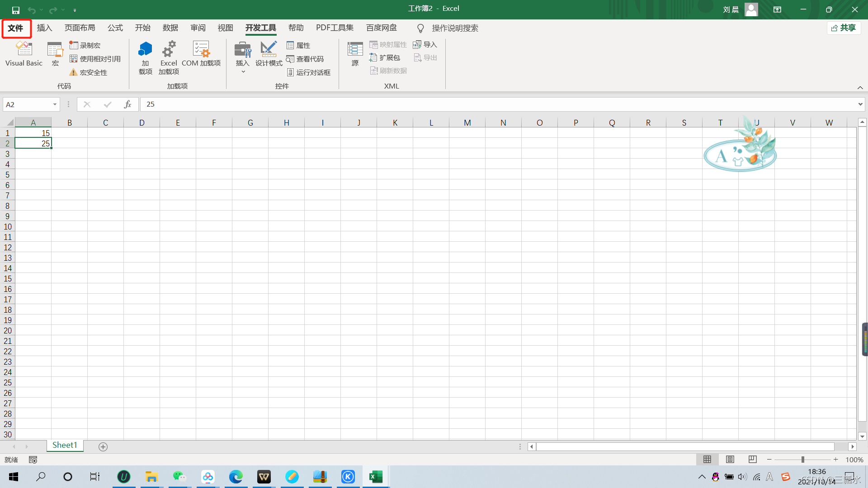Collapse the ribbon with chevron

pyautogui.click(x=860, y=88)
